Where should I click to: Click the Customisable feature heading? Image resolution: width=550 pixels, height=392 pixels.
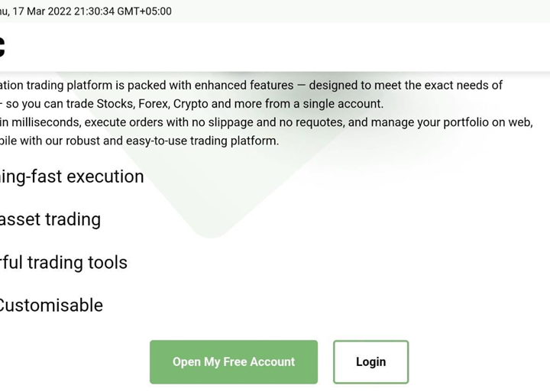tap(51, 305)
